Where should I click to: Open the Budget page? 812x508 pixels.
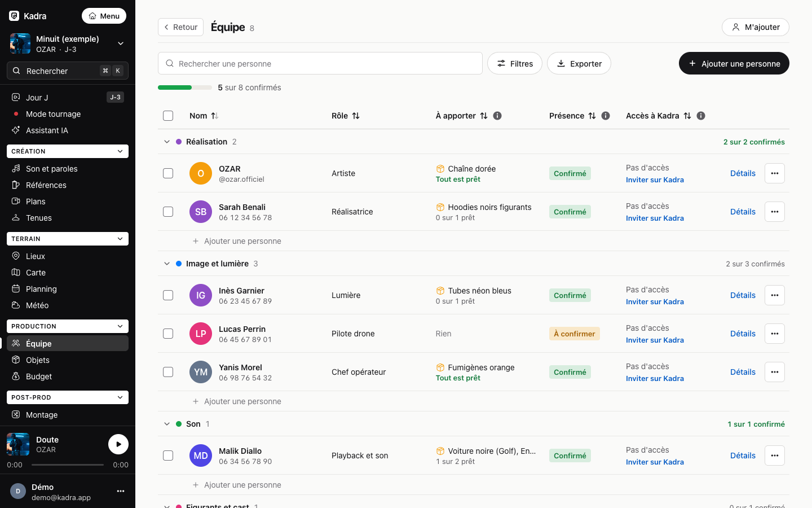(68, 376)
